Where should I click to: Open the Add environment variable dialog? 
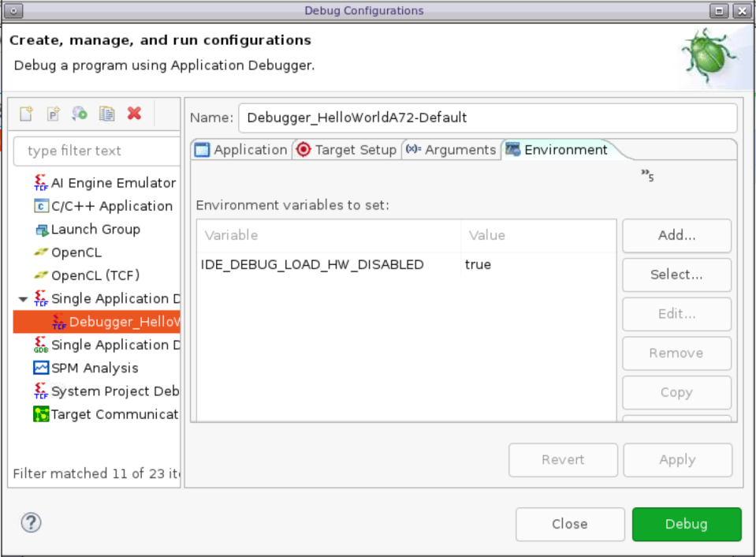click(x=676, y=235)
